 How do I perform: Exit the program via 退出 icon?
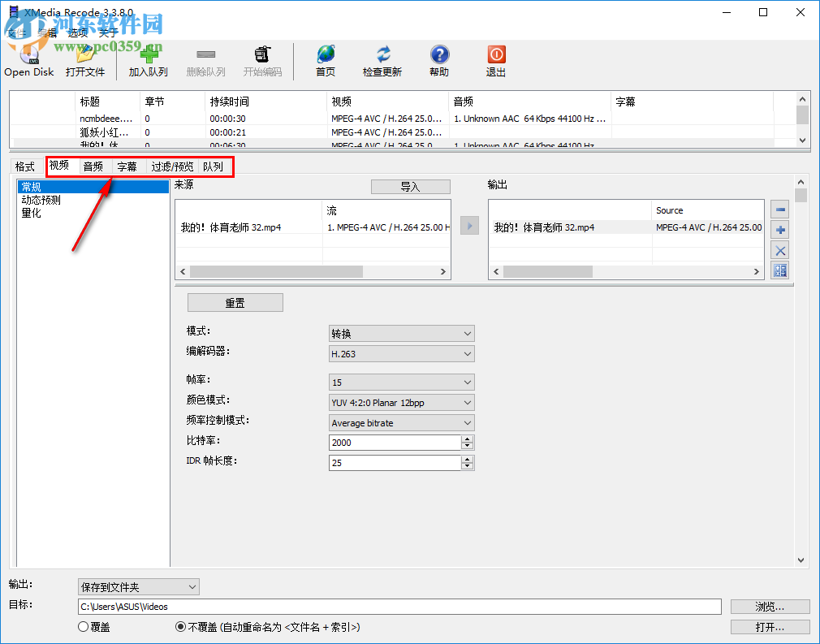tap(495, 57)
